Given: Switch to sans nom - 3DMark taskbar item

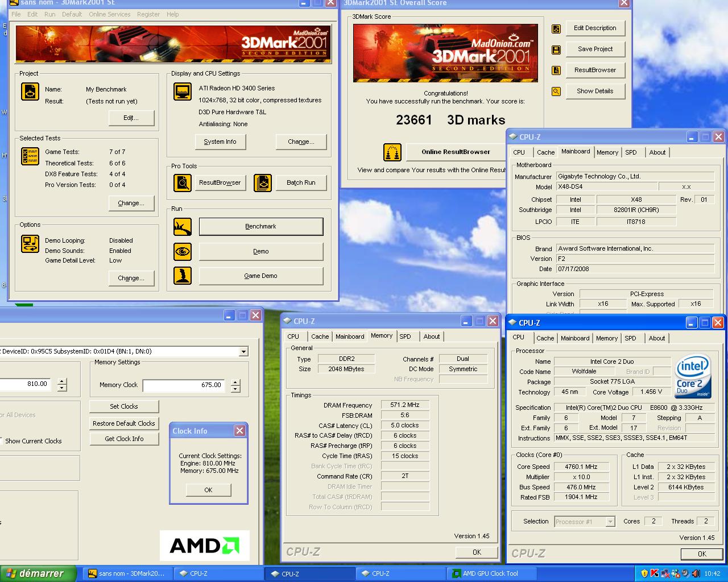Looking at the screenshot, I should 127,573.
